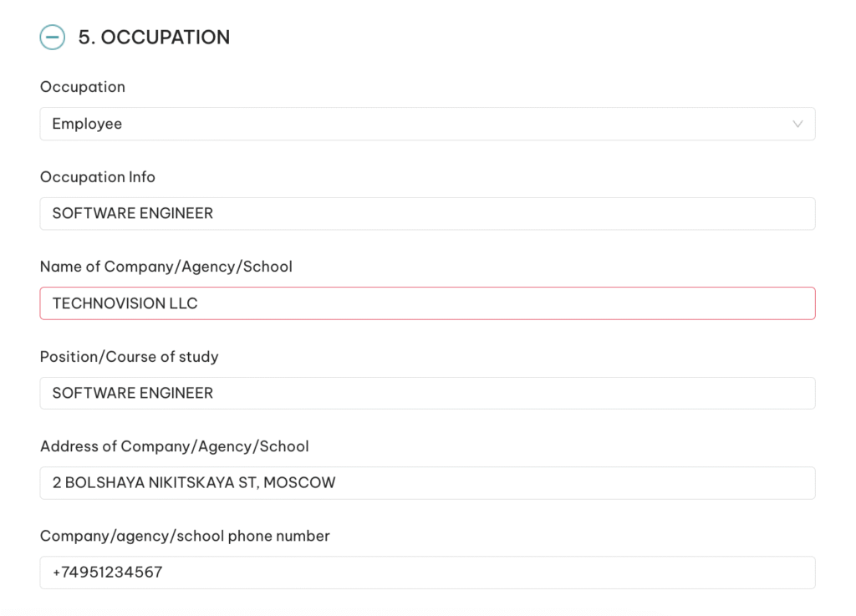Collapse the Occupation section with minus icon
Viewport: 856px width, 616px height.
[52, 38]
